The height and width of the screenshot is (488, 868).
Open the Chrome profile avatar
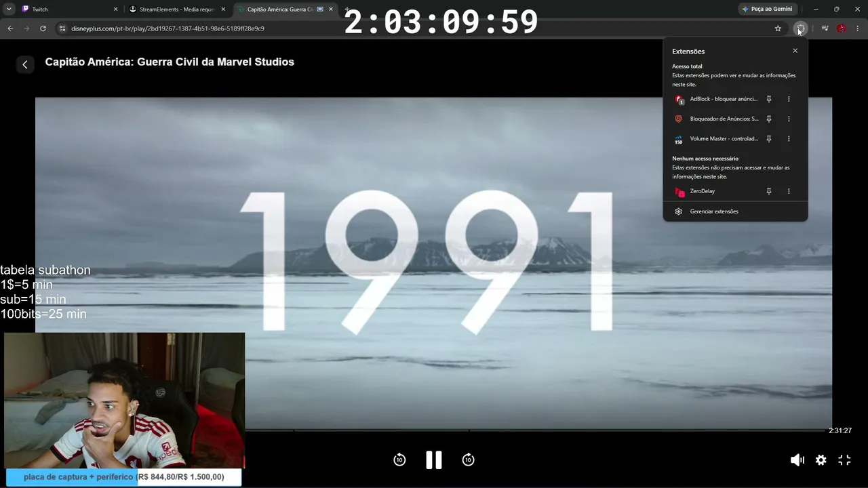tap(842, 28)
